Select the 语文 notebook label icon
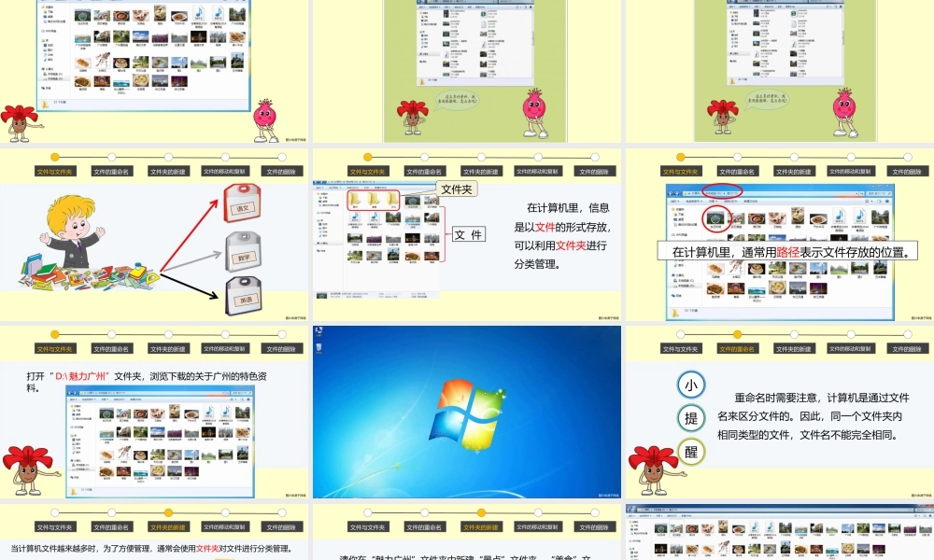 pos(243,206)
